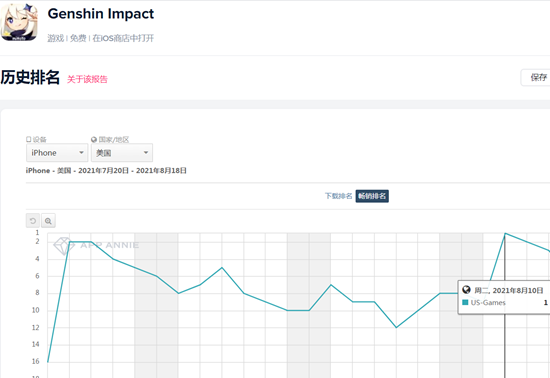
Task: Click the globe icon in the tooltip
Action: (x=466, y=290)
